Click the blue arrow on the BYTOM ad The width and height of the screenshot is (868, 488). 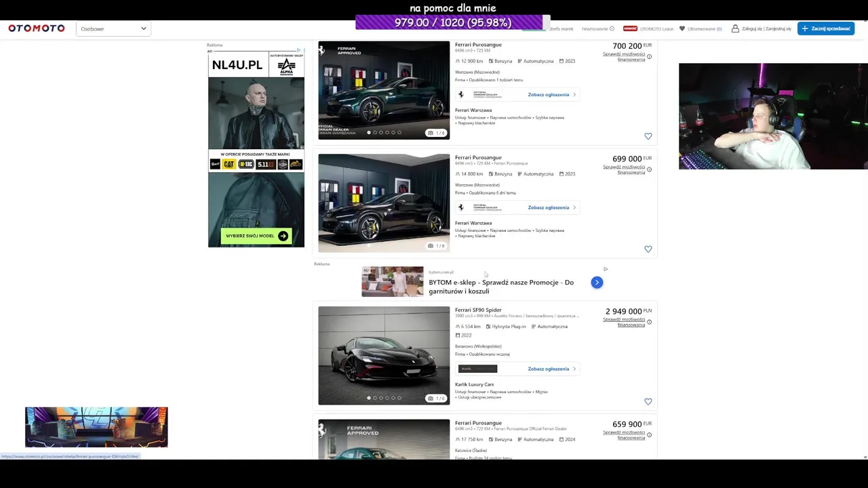[597, 283]
